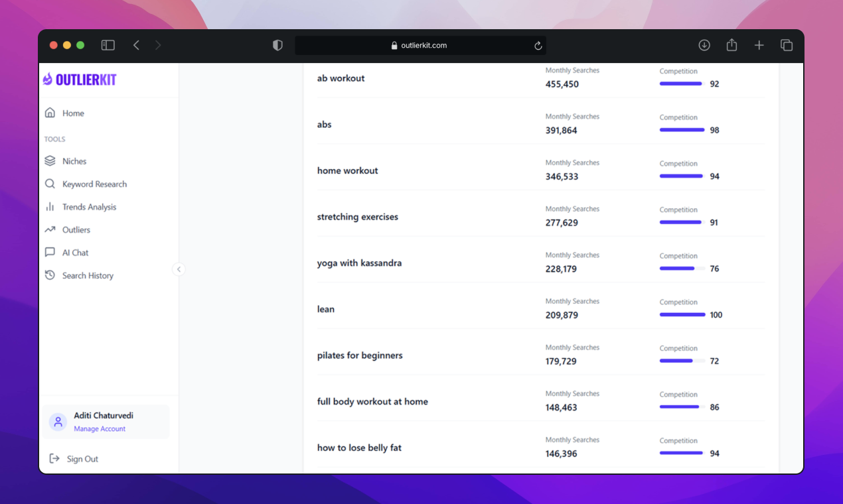Click the 146,396 monthly searches value

(562, 454)
